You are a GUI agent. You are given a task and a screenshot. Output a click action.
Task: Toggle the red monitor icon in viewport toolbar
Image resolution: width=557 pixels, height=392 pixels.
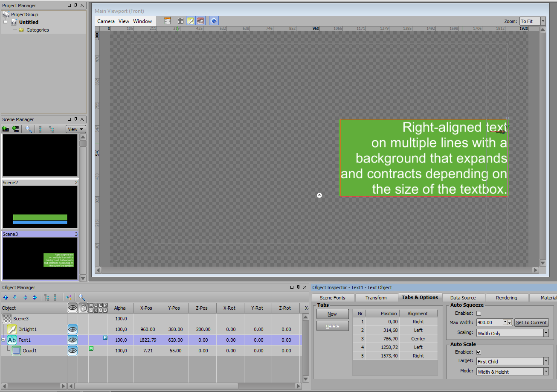200,21
